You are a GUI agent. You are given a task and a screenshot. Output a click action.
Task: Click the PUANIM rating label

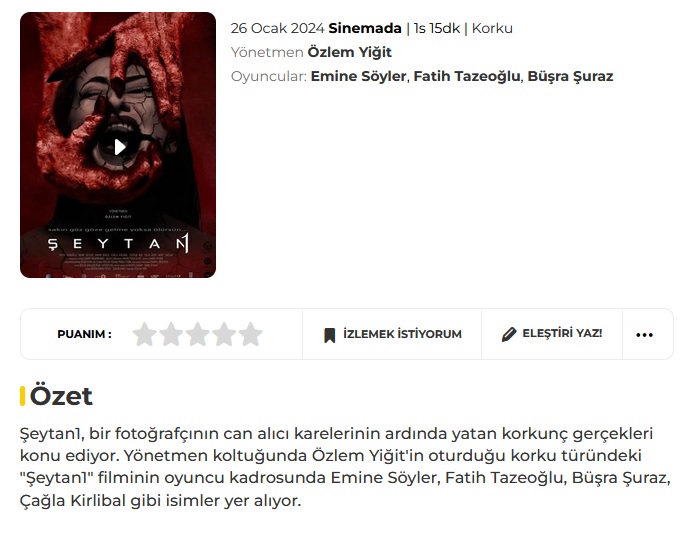coord(84,334)
